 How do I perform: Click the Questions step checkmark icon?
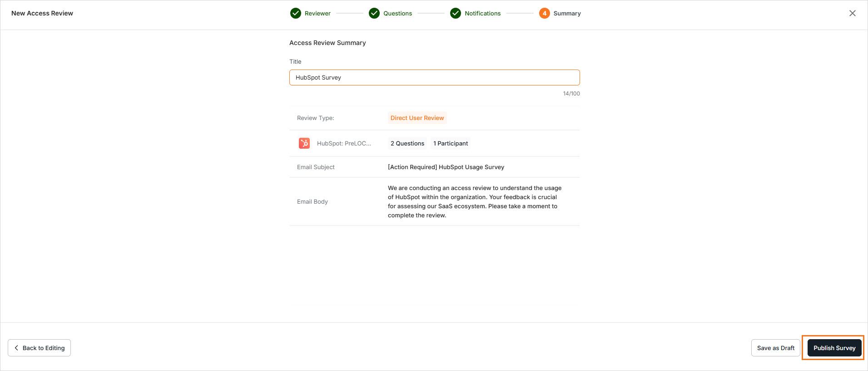[374, 13]
